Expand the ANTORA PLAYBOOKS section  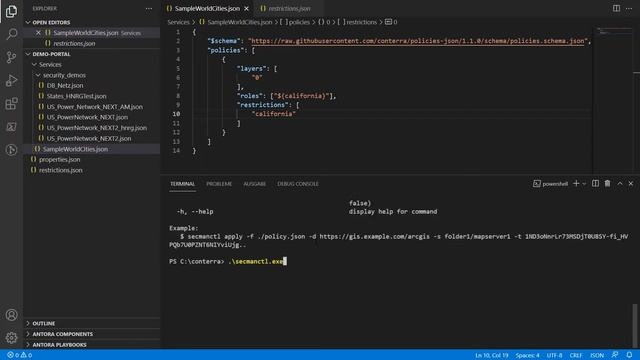tap(59, 344)
